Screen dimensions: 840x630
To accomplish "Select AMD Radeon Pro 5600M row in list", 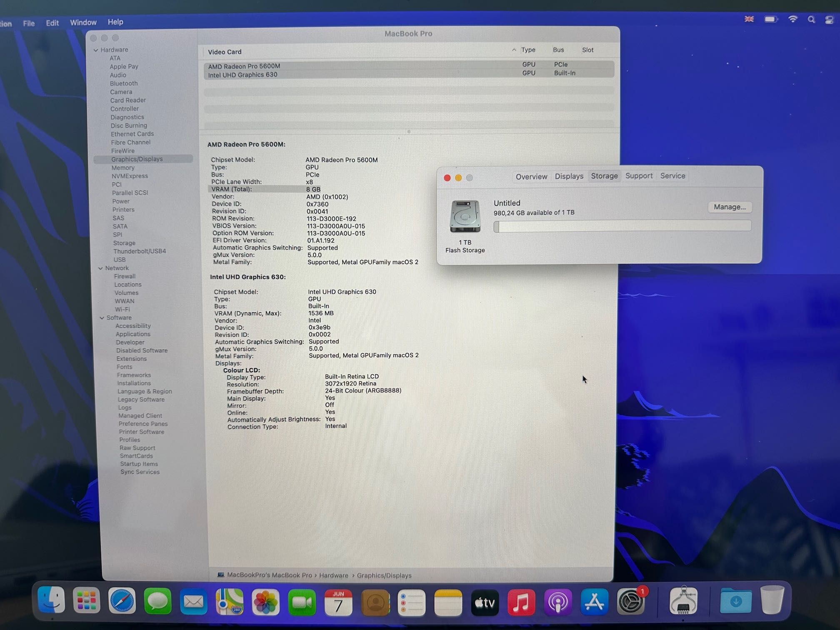I will [x=409, y=65].
